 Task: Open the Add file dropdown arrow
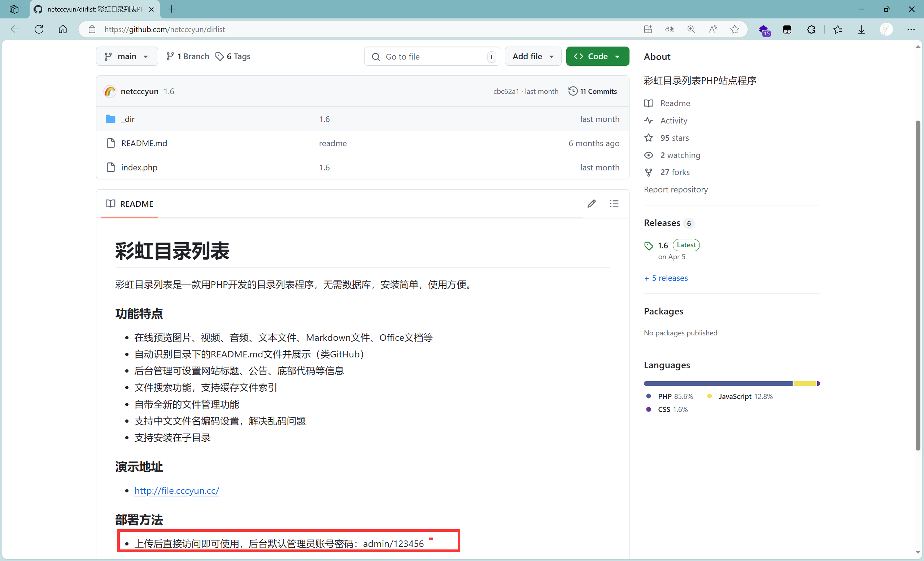tap(551, 56)
